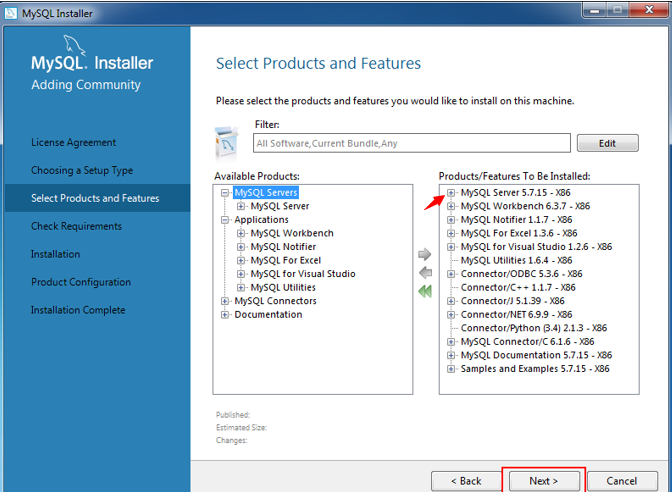The image size is (672, 492).
Task: Select MySQL Connector/C 6.1.6 - X86 entry
Action: (x=528, y=342)
